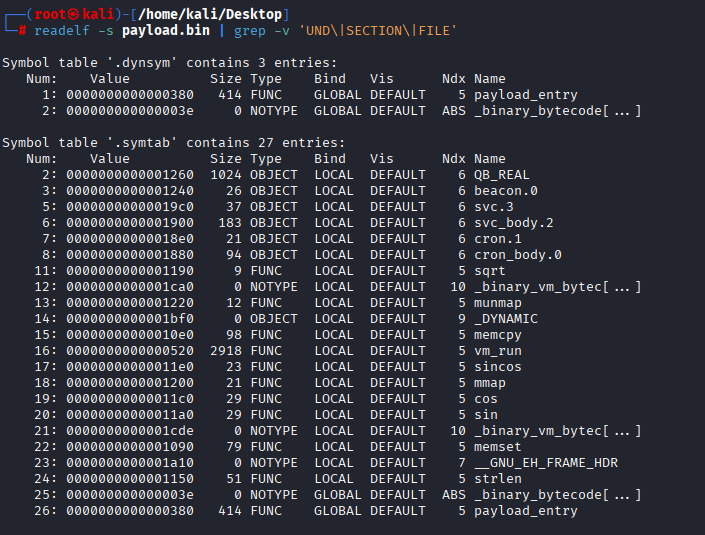Click the size 79 of memset
This screenshot has width=705, height=535.
(234, 447)
